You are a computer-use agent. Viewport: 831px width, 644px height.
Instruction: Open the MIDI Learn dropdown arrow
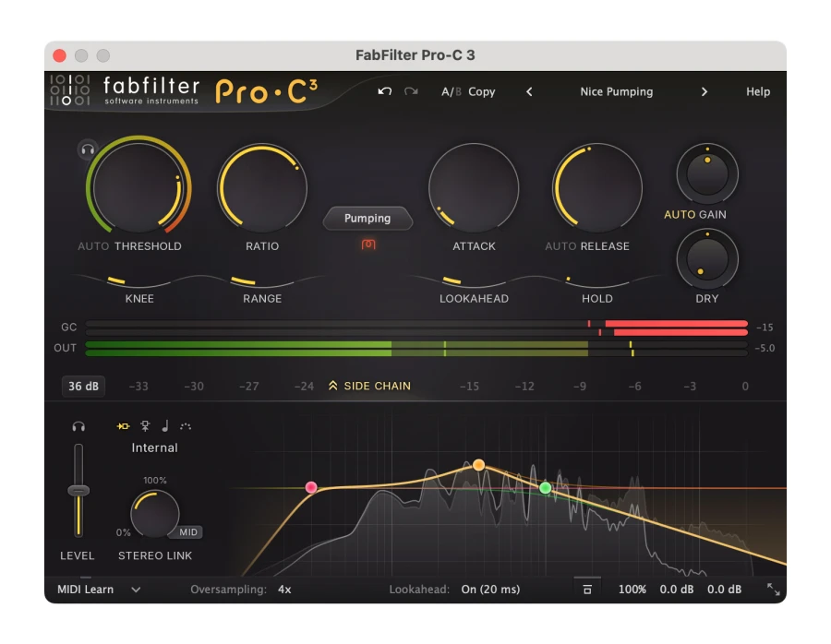click(x=136, y=590)
